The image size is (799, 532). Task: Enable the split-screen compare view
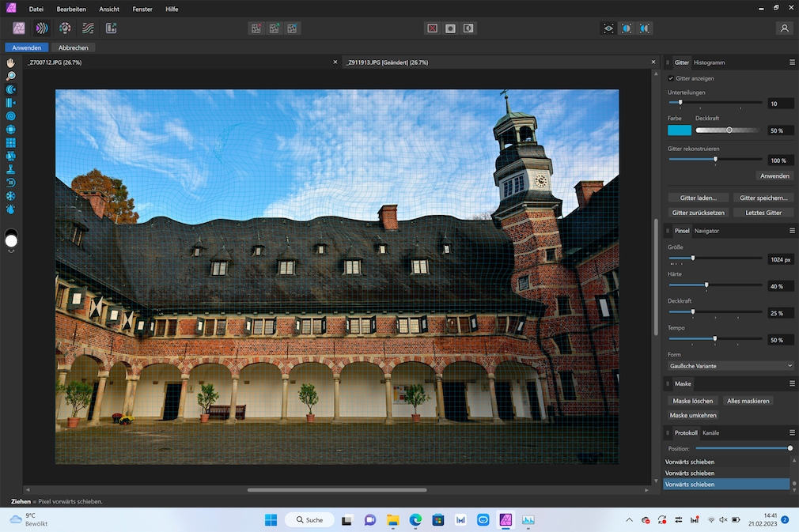[x=627, y=28]
